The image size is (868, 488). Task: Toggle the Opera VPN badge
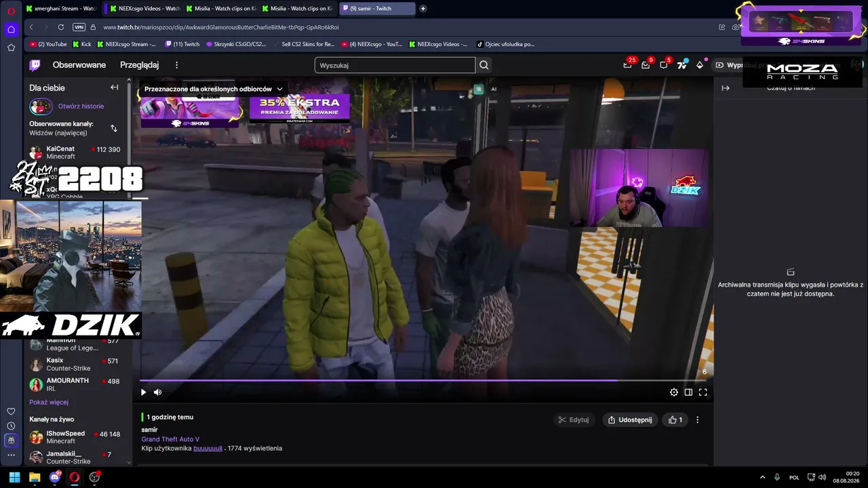click(79, 27)
